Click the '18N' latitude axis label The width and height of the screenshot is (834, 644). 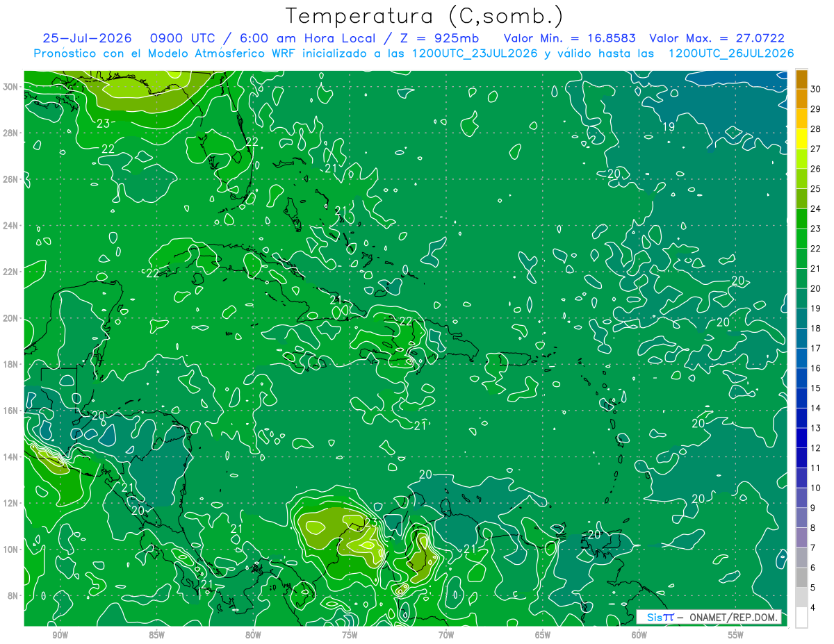tap(10, 364)
